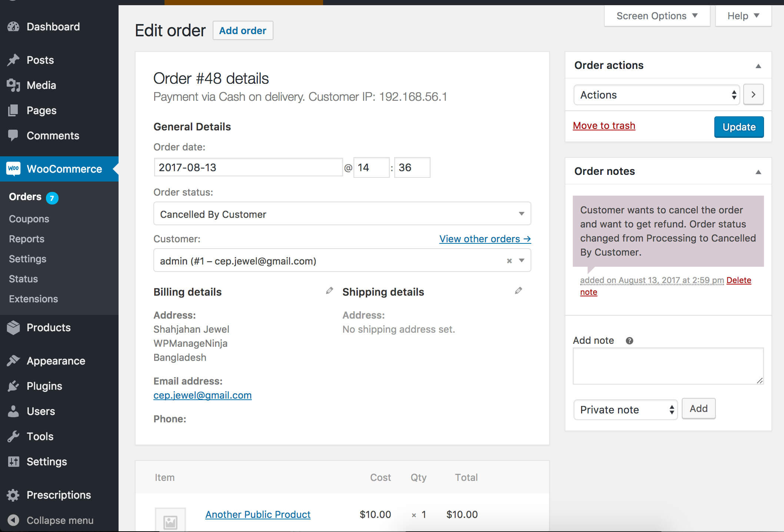Open the Customer selection dropdown arrow
784x532 pixels.
pyautogui.click(x=522, y=260)
